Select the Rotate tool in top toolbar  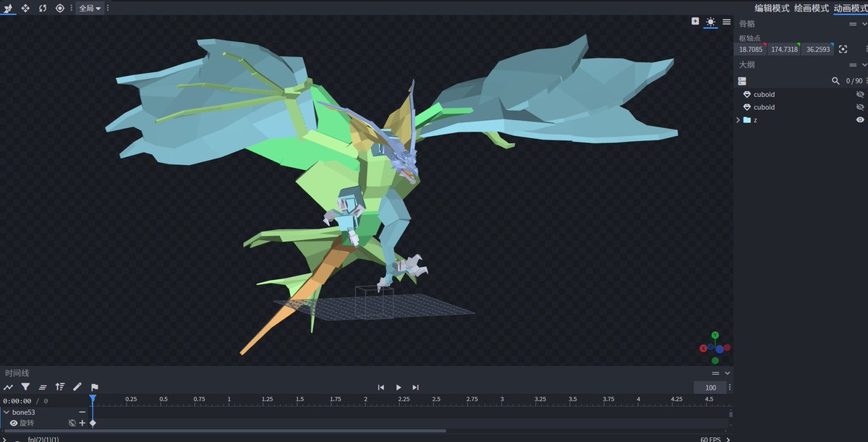[43, 8]
